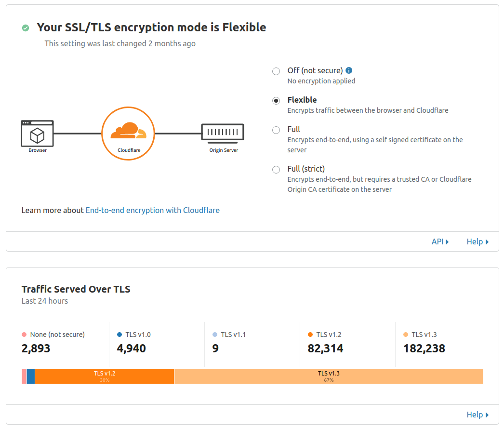The image size is (504, 429).
Task: Click the TLS v1.0 blue legend dot
Action: pos(119,335)
